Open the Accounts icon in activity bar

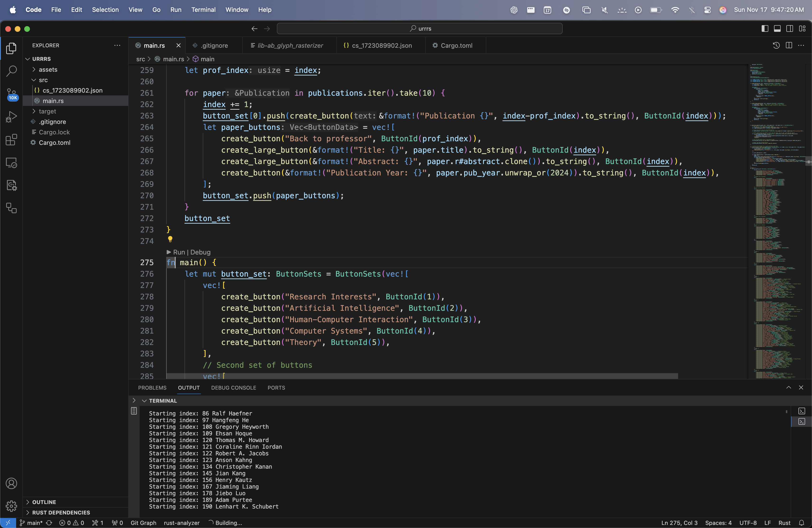pos(11,483)
